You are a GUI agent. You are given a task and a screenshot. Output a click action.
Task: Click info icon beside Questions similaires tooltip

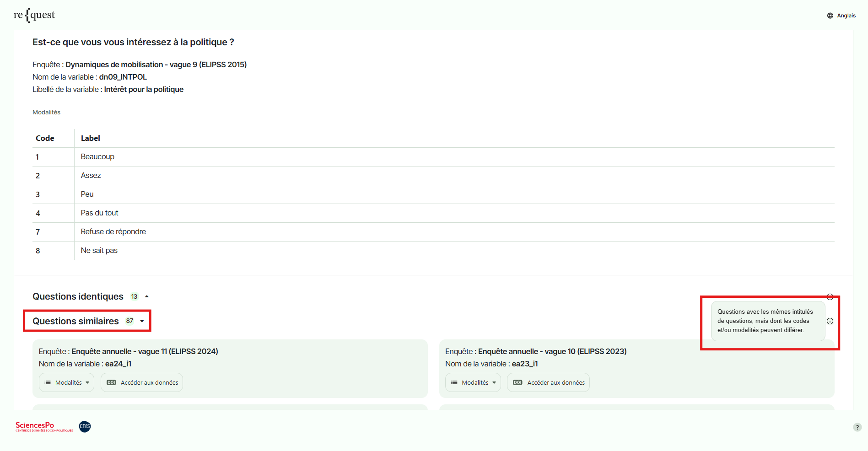[x=830, y=321]
